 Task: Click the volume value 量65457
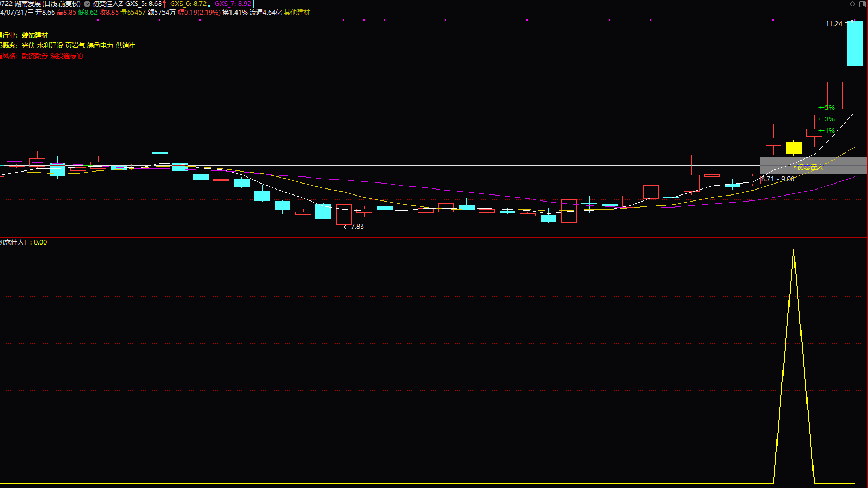[x=133, y=13]
